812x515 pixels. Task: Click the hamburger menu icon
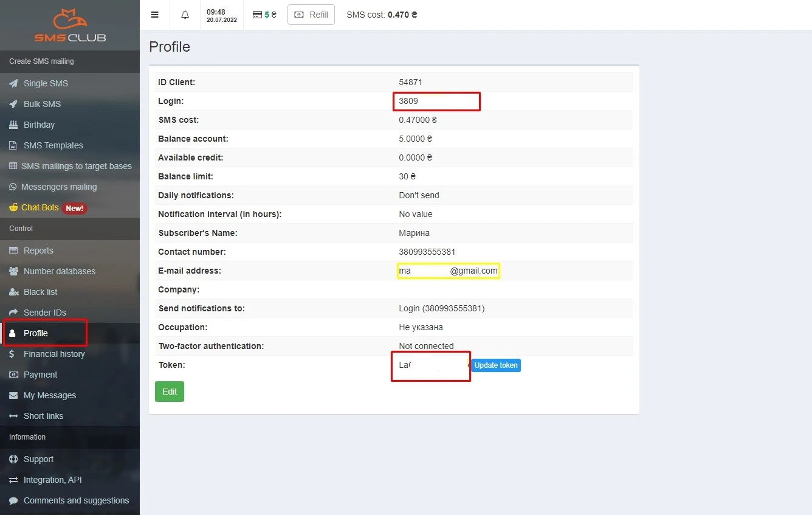pyautogui.click(x=154, y=15)
